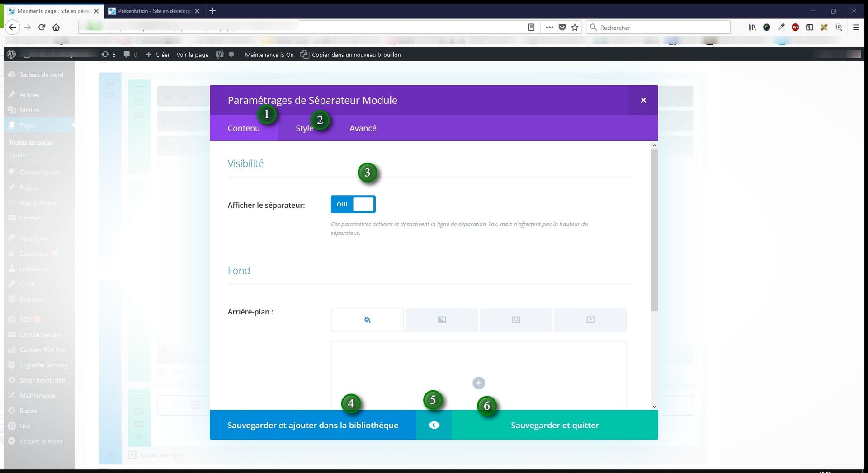Viewport: 868px width, 473px height.
Task: Open Popup Maker in the sidebar
Action: (39, 203)
